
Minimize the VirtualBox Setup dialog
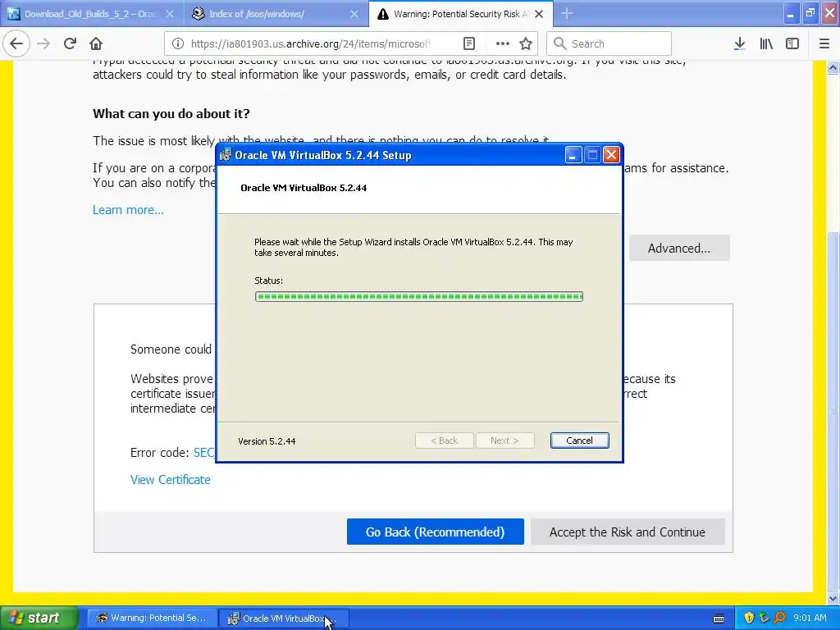pyautogui.click(x=573, y=155)
